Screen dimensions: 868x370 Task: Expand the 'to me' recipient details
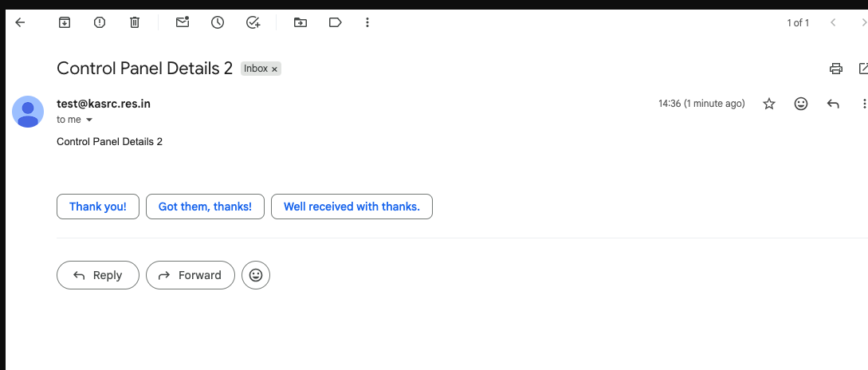[89, 120]
